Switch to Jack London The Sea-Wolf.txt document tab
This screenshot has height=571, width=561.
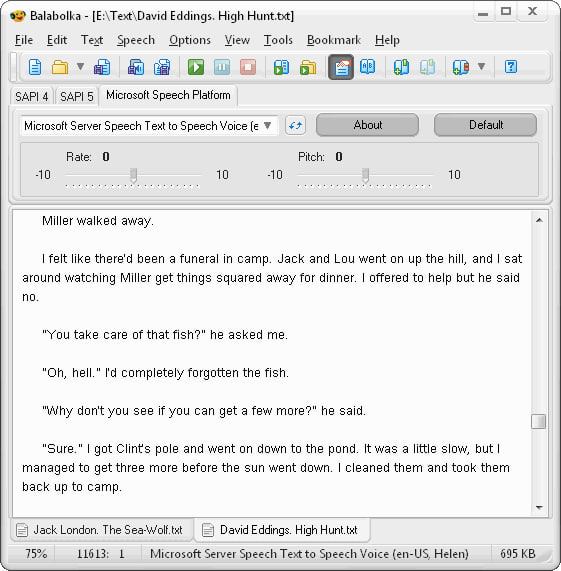click(101, 530)
